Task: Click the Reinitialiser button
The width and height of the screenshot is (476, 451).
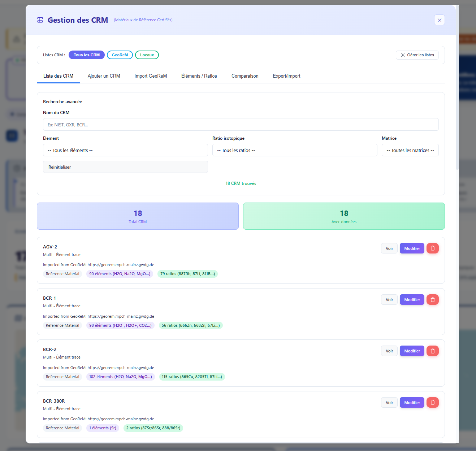Action: coord(125,167)
